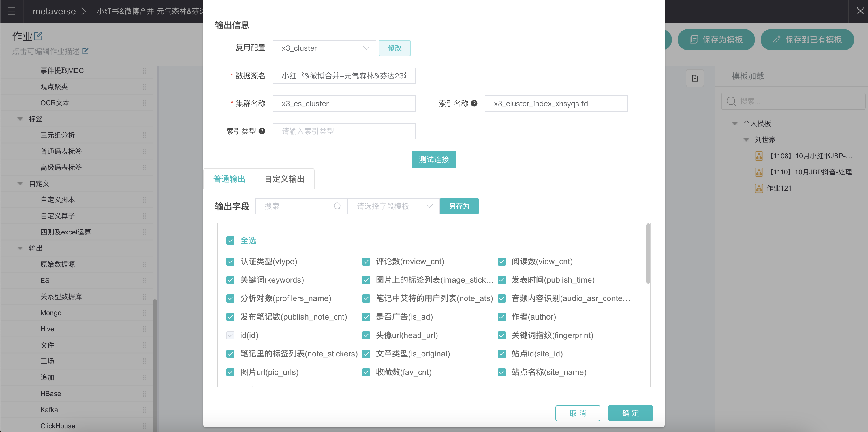Collapse the 标签 tree group
Screen dimensions: 868x432
[20, 119]
